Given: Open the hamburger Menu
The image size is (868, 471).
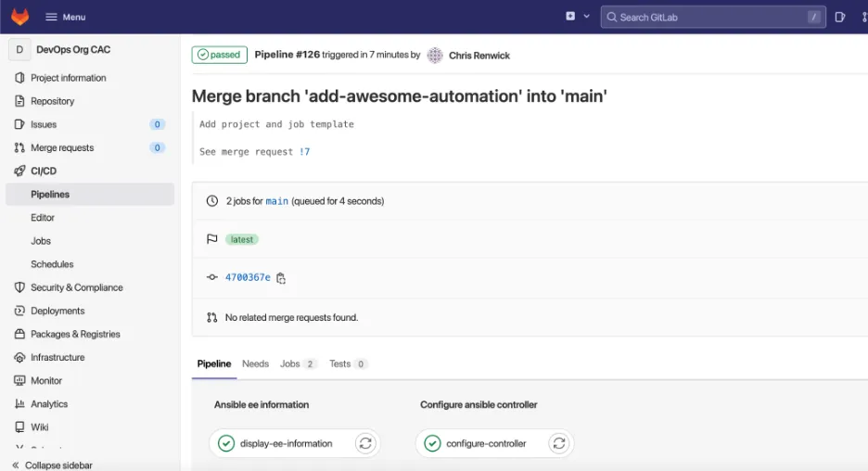Looking at the screenshot, I should pyautogui.click(x=65, y=18).
